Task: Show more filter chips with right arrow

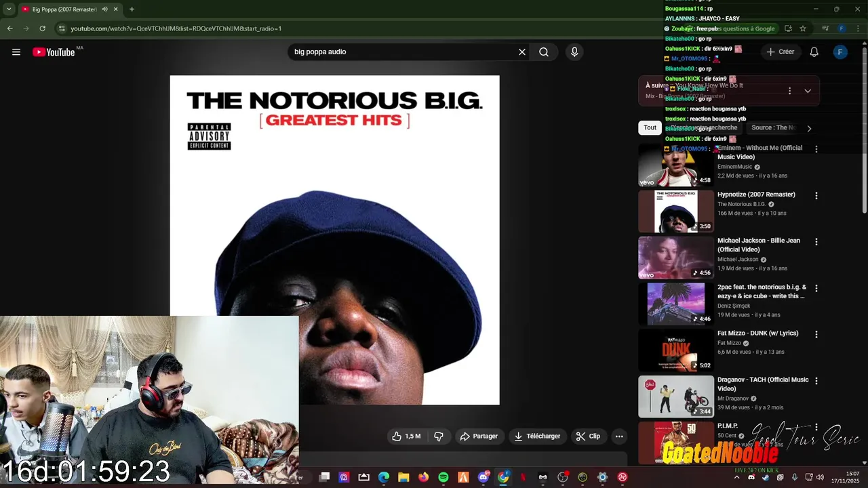Action: pos(808,128)
